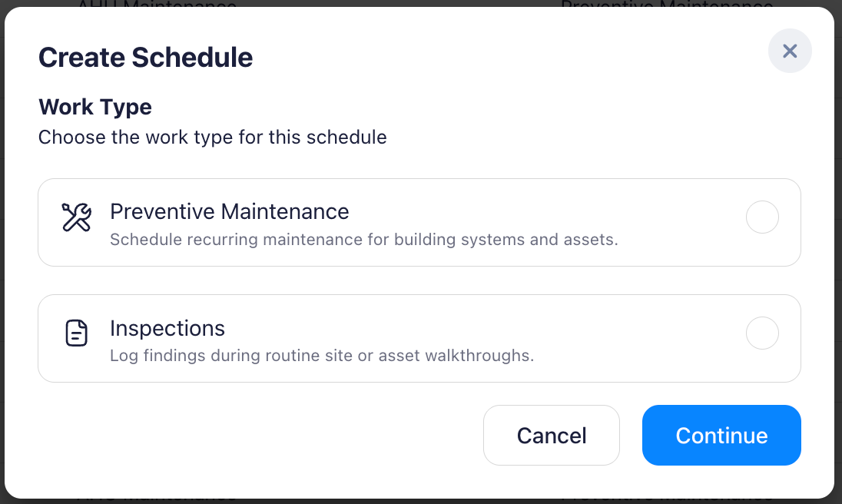Click the Inspections document icon
This screenshot has width=842, height=504.
(x=76, y=333)
